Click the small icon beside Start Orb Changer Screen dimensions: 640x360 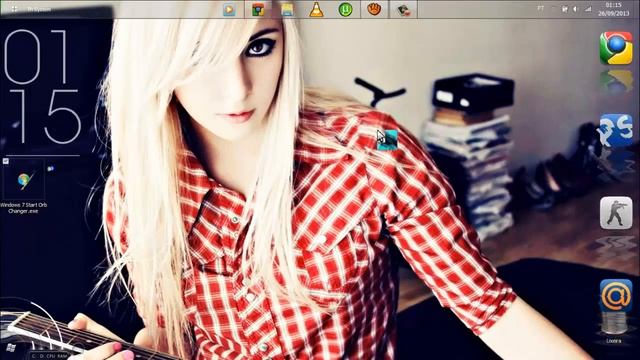(x=51, y=168)
